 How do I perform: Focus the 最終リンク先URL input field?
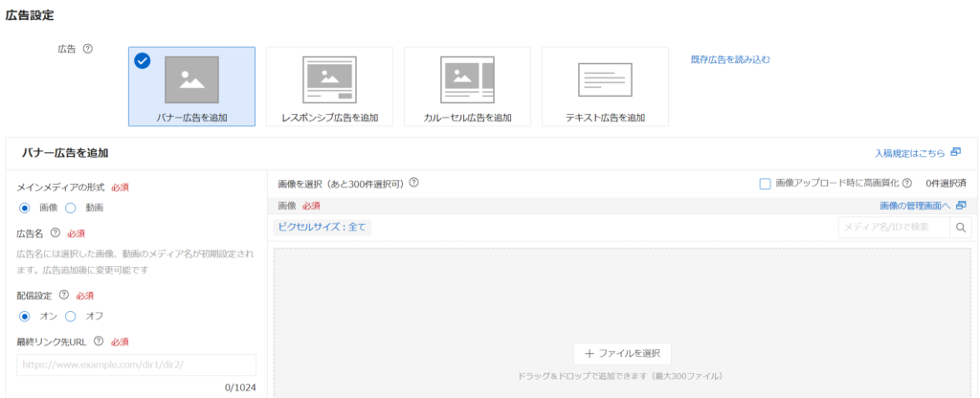(x=136, y=365)
